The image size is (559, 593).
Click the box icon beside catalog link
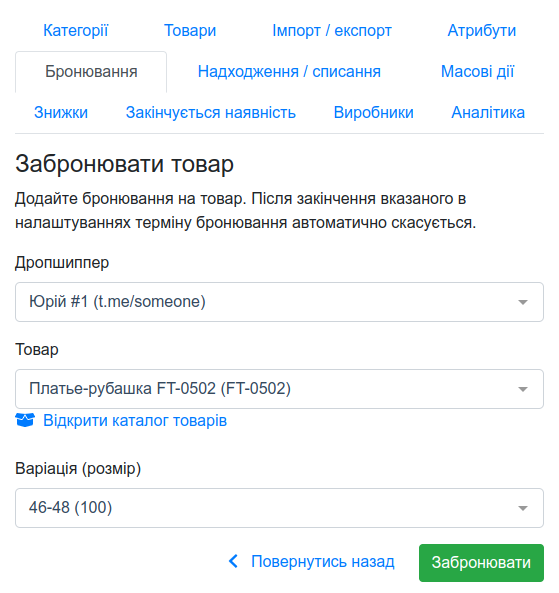25,420
